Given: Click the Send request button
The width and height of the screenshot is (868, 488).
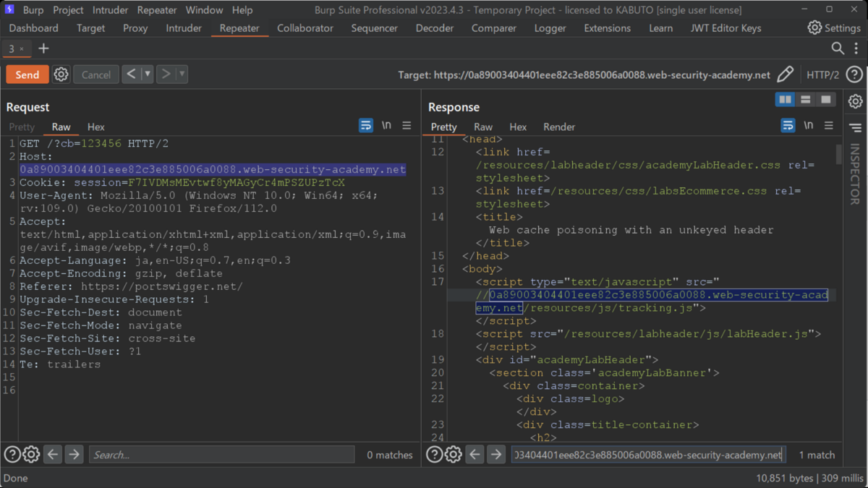Looking at the screenshot, I should pyautogui.click(x=27, y=74).
